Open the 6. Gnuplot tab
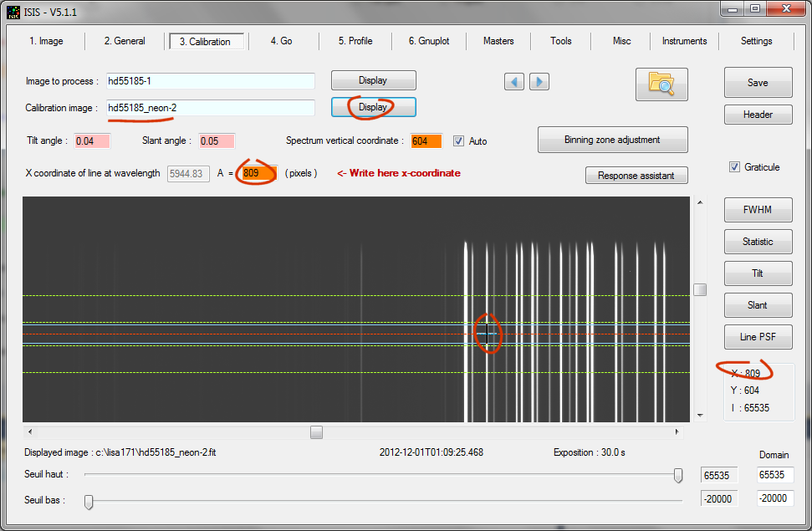 (x=428, y=41)
